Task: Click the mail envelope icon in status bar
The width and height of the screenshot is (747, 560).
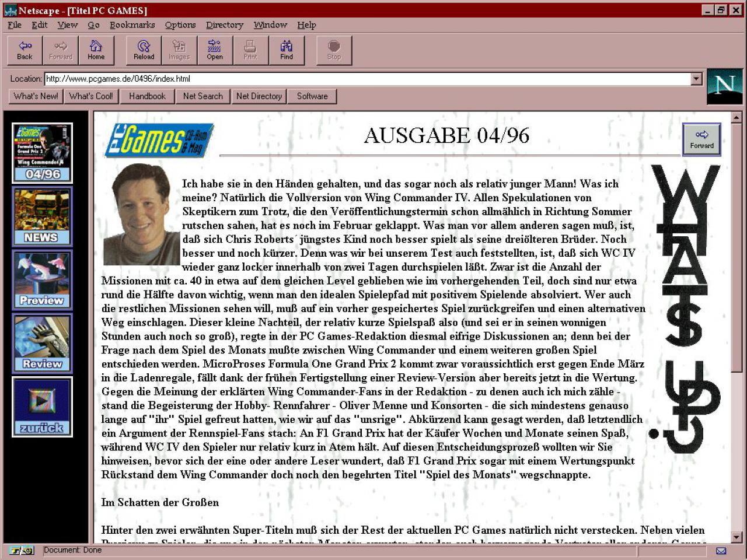Action: point(721,551)
